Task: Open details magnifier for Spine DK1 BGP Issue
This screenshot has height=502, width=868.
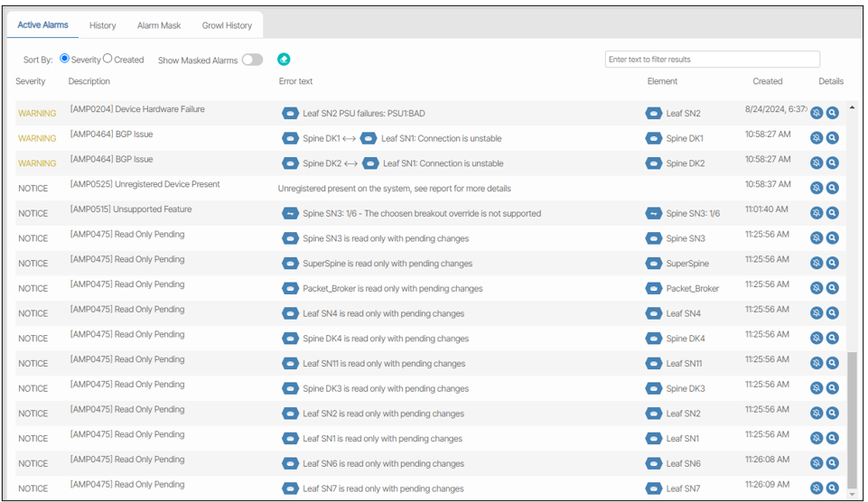Action: pos(832,138)
